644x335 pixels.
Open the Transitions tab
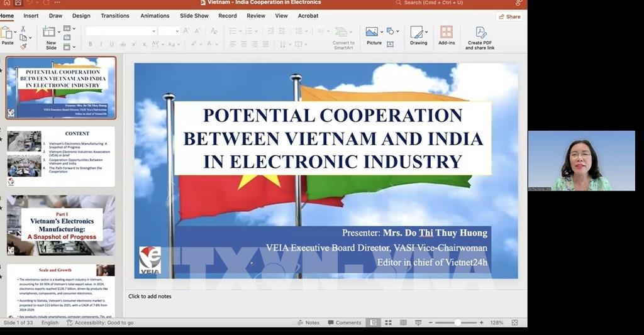(x=115, y=16)
